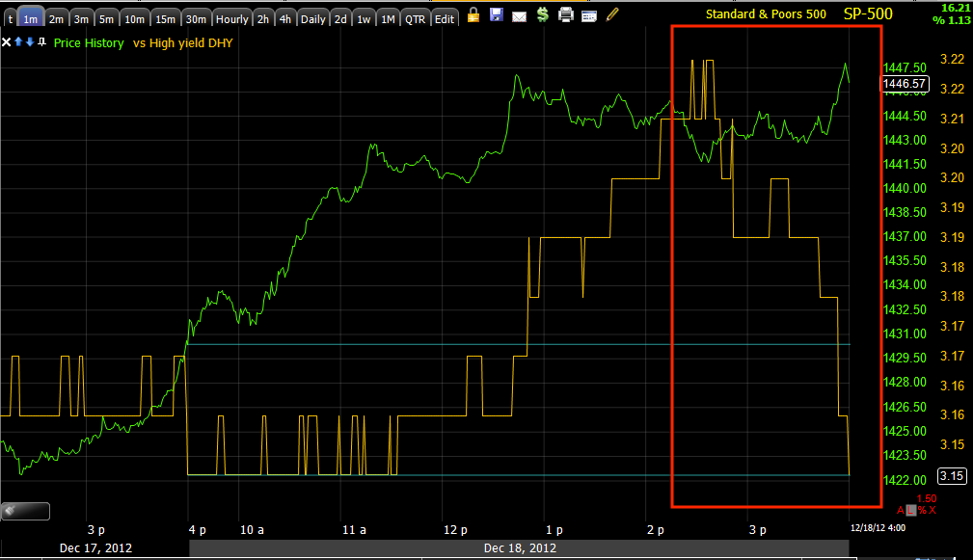The width and height of the screenshot is (973, 560).
Task: Move indicator up with blue up arrow
Action: (x=18, y=41)
